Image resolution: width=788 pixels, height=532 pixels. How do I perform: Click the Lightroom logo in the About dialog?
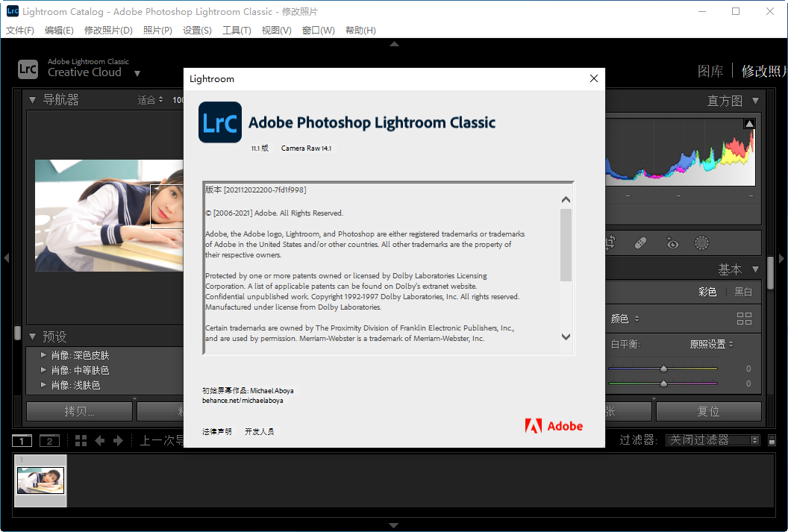pyautogui.click(x=219, y=122)
